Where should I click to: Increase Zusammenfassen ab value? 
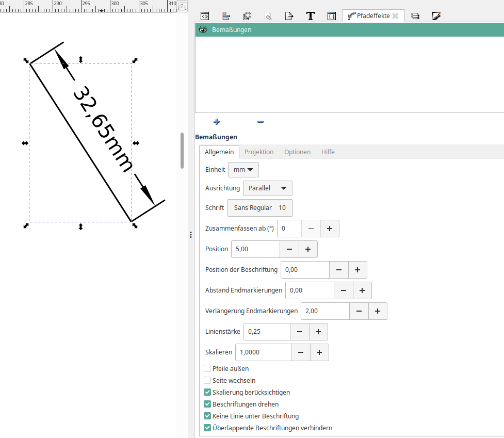pos(330,229)
